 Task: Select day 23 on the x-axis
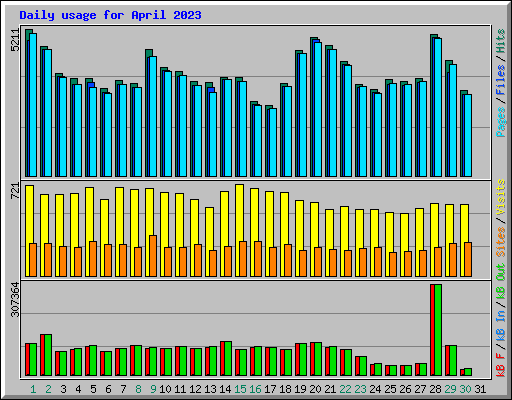pyautogui.click(x=360, y=389)
